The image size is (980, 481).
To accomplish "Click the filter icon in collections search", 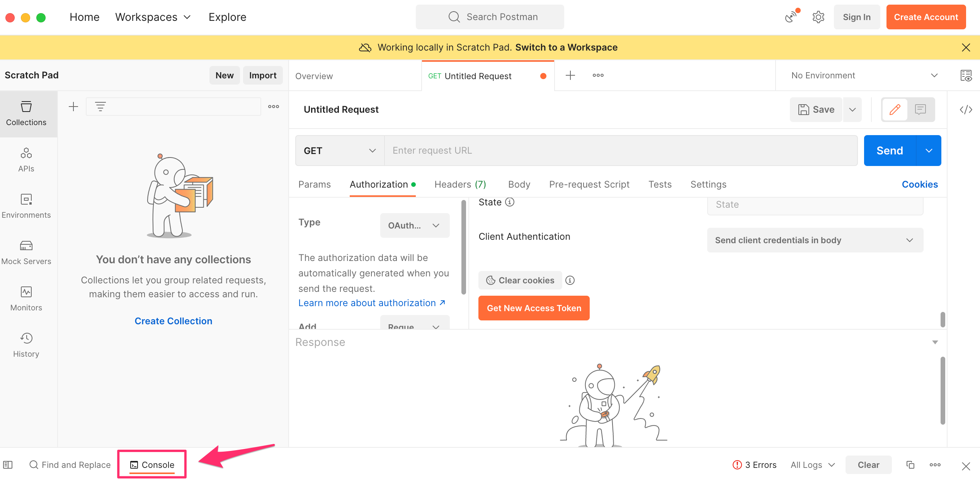I will coord(100,107).
